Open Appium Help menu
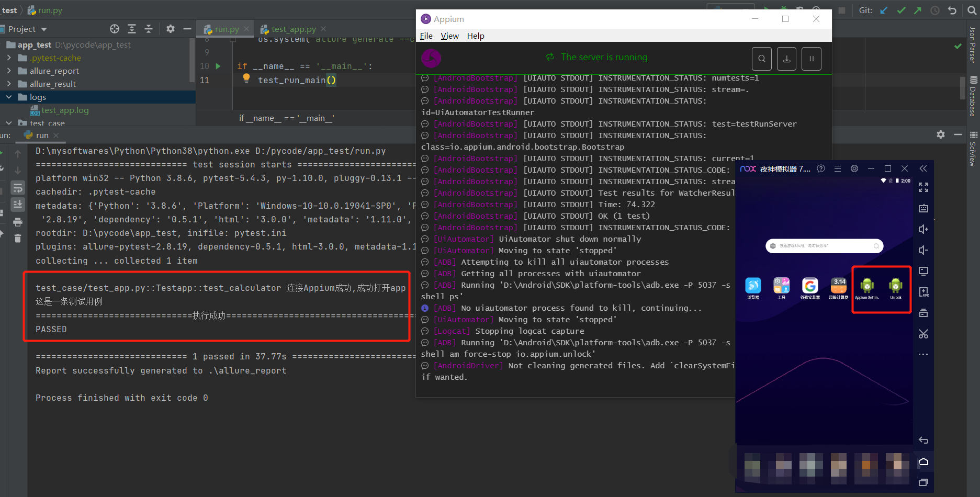980x497 pixels. click(x=476, y=36)
